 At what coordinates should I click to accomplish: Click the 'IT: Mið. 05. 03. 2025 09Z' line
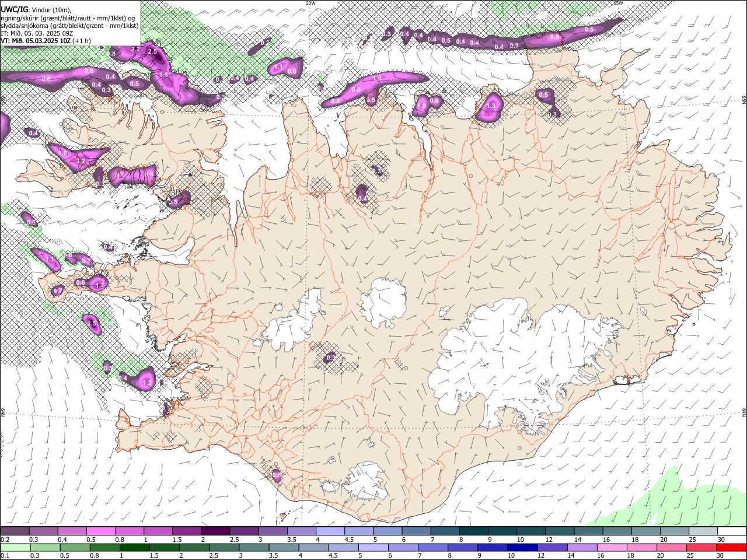click(x=37, y=33)
